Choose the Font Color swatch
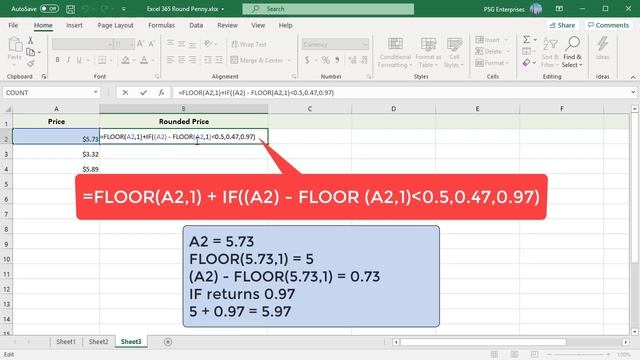The width and height of the screenshot is (640, 360). (x=144, y=60)
